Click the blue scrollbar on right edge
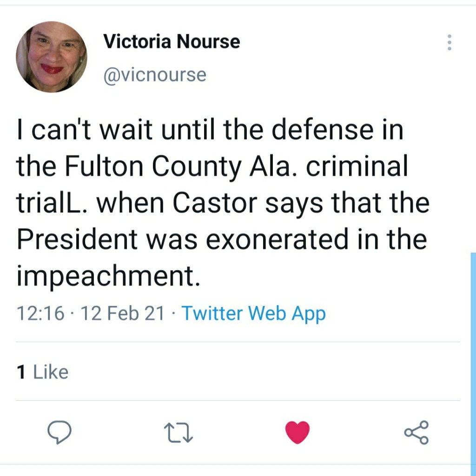 tap(473, 363)
